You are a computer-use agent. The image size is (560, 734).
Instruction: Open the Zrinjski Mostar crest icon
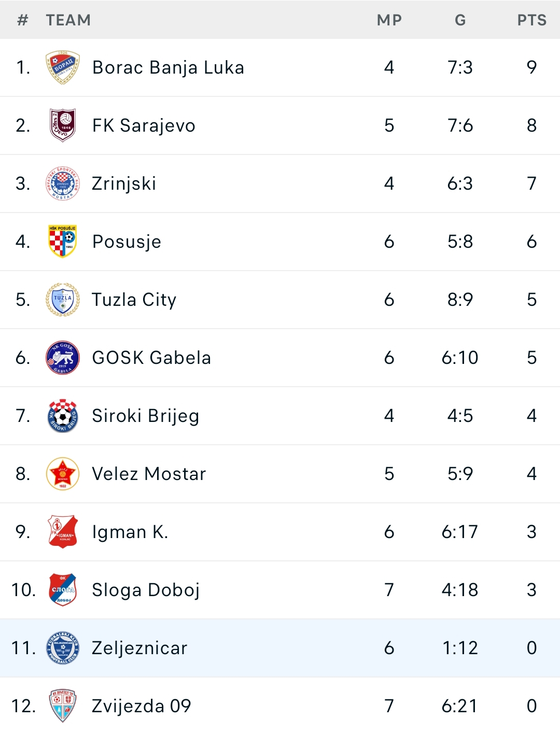[63, 183]
